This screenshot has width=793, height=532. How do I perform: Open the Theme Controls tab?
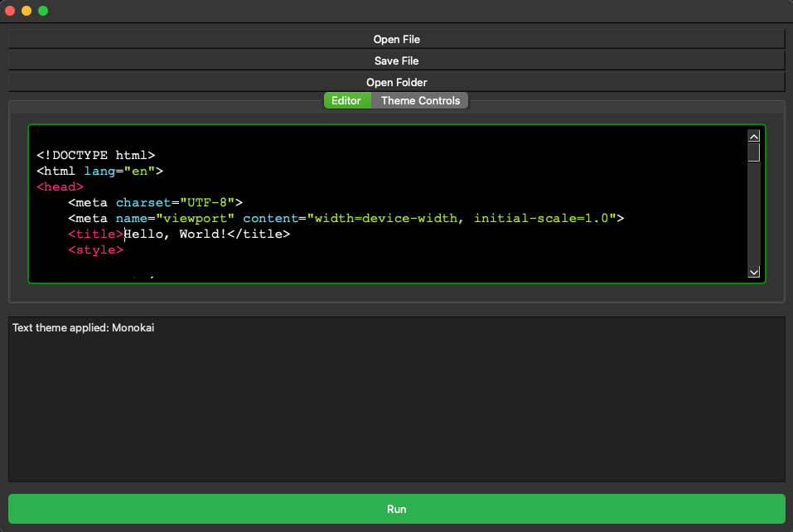[x=420, y=100]
